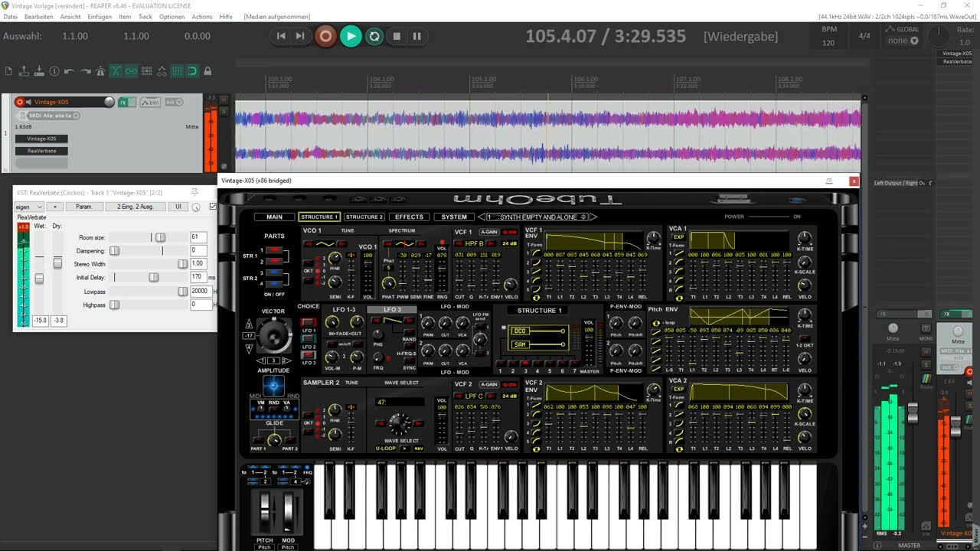The image size is (980, 551).
Task: Open project using the toolbar icon
Action: (24, 71)
